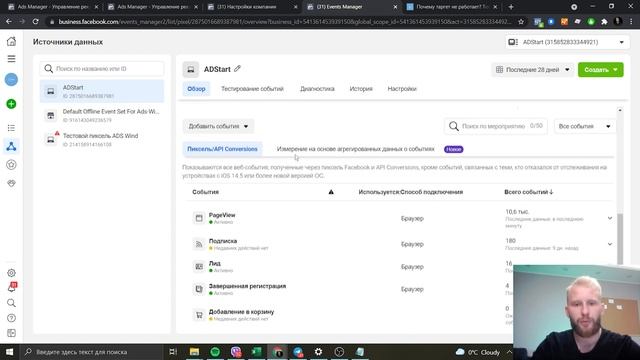Image resolution: width=640 pixels, height=360 pixels.
Task: Click the browser address bar URL
Action: coord(285,22)
